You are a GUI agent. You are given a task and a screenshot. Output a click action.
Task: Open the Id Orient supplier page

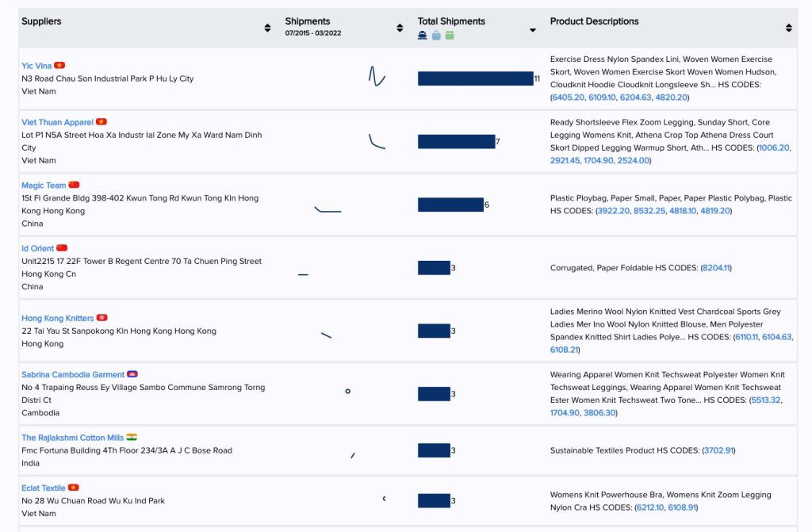37,248
